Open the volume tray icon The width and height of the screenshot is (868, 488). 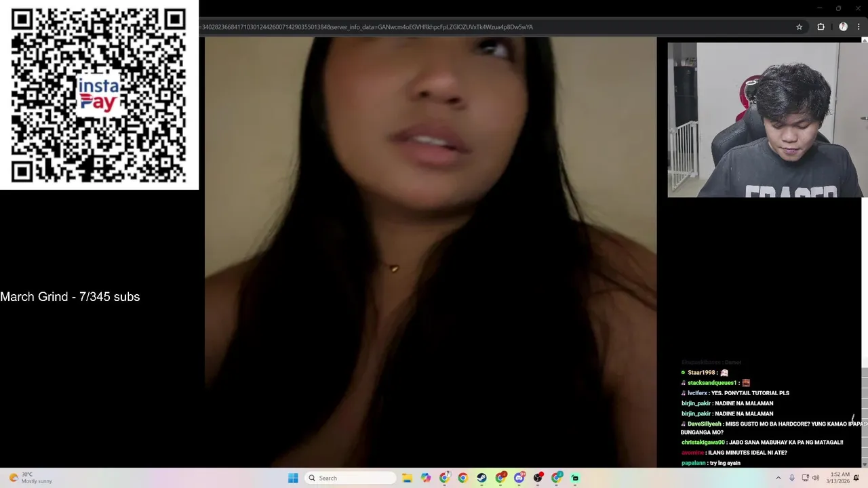pos(816,478)
